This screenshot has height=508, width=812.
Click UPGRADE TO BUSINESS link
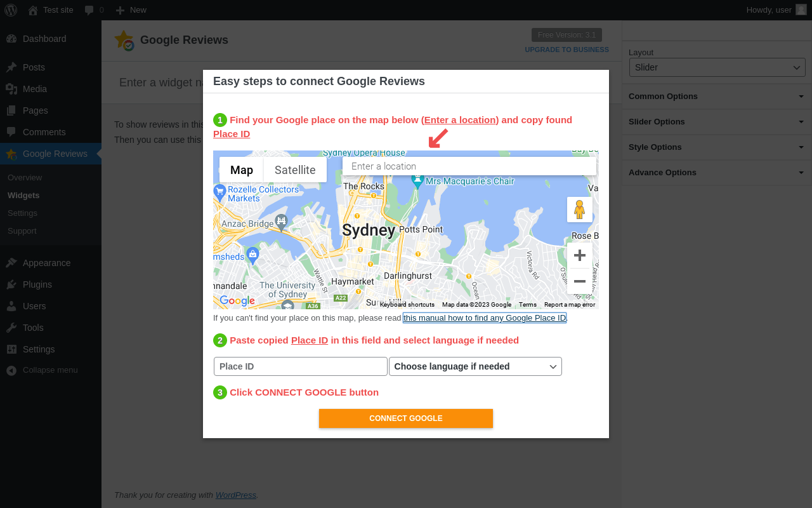point(566,50)
